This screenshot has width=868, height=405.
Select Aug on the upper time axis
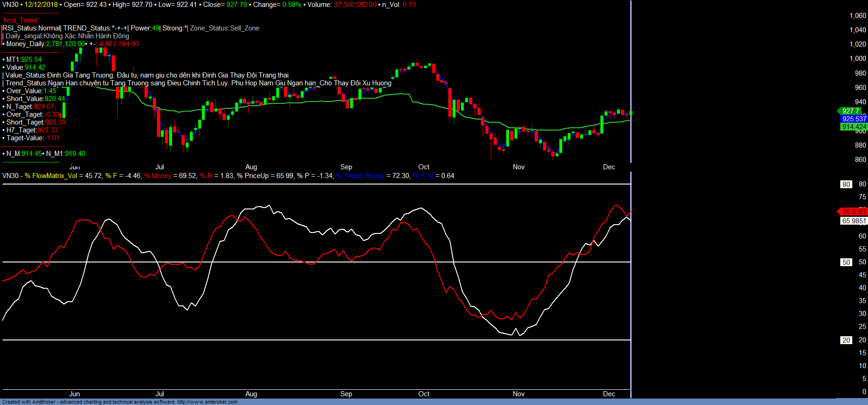coord(251,167)
